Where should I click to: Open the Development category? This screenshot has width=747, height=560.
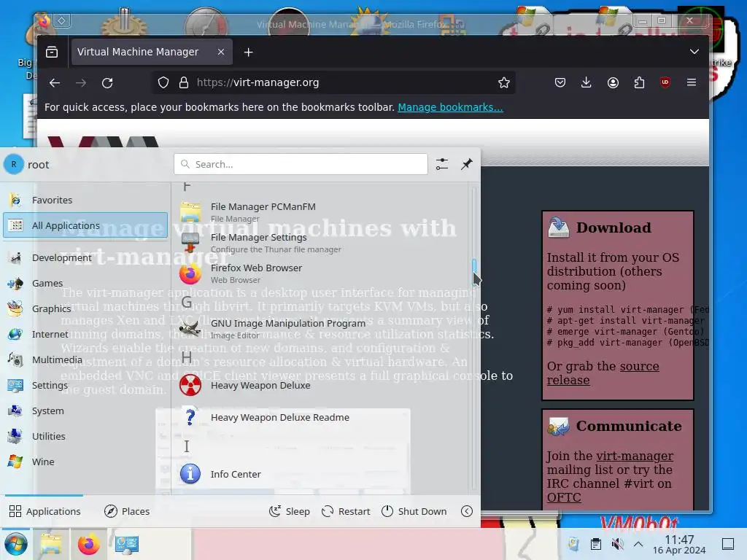coord(85,257)
